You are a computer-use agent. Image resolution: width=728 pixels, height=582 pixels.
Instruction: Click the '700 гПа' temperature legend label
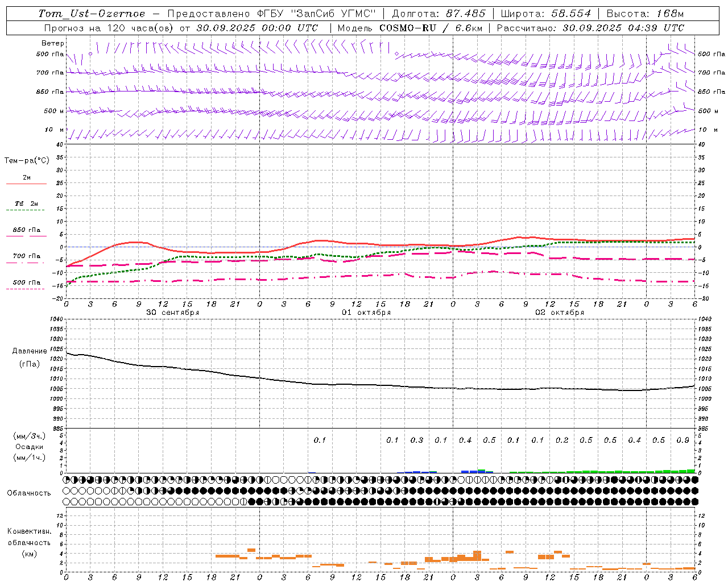coord(27,256)
